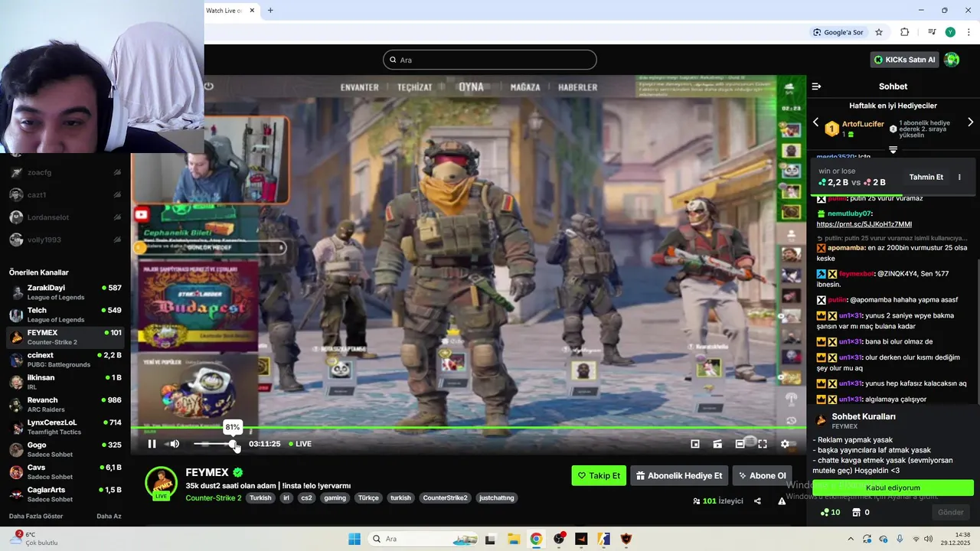The height and width of the screenshot is (551, 980).
Task: Open offline followed channel volly1993
Action: pos(65,240)
